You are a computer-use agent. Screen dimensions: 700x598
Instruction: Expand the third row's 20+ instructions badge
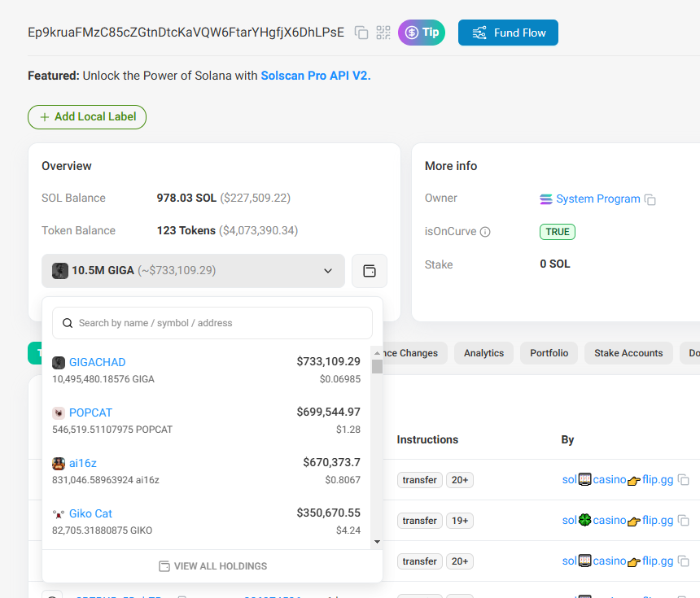(460, 561)
